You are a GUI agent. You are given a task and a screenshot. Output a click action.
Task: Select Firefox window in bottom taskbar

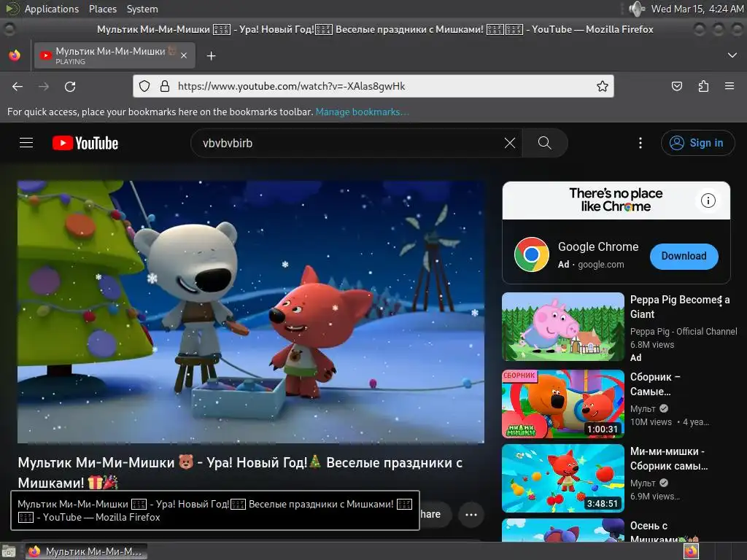(86, 551)
